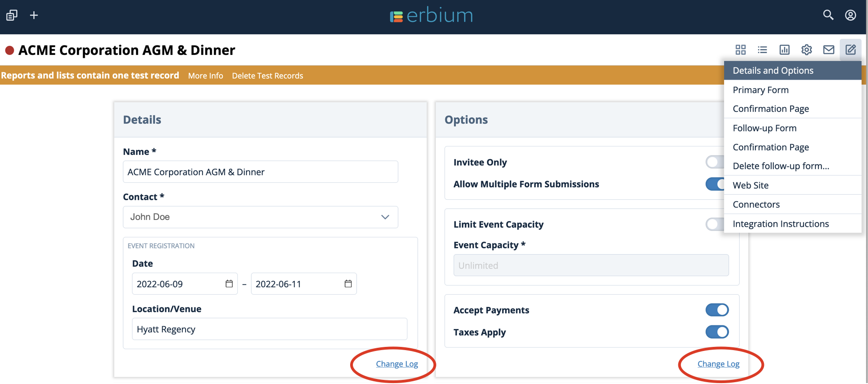
Task: Open the list view icon
Action: pyautogui.click(x=763, y=49)
